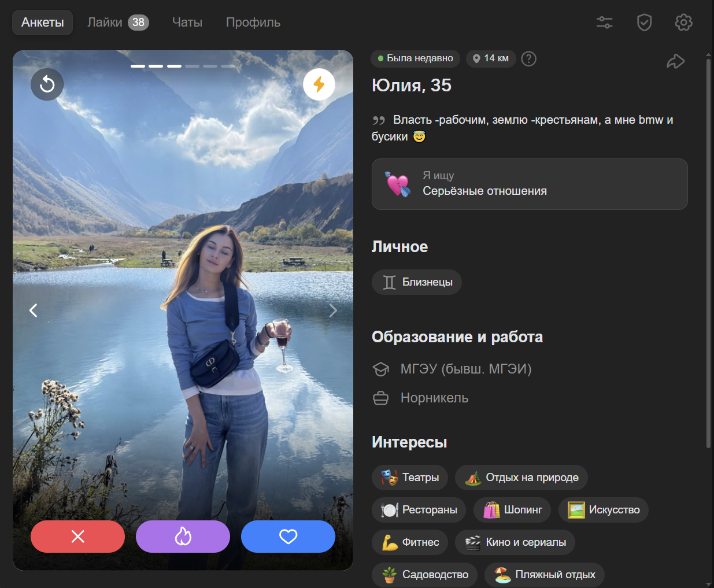Click the Норникель workplace text
The height and width of the screenshot is (588, 714).
(435, 398)
